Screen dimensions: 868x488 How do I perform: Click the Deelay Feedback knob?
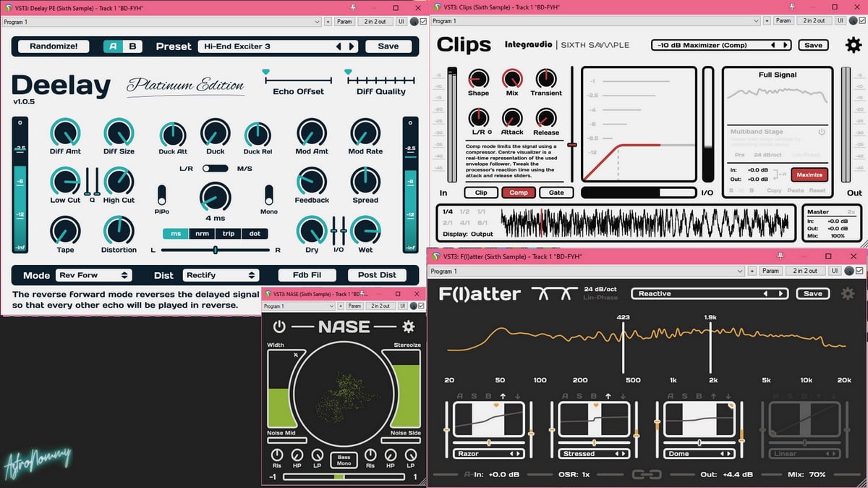tap(312, 181)
